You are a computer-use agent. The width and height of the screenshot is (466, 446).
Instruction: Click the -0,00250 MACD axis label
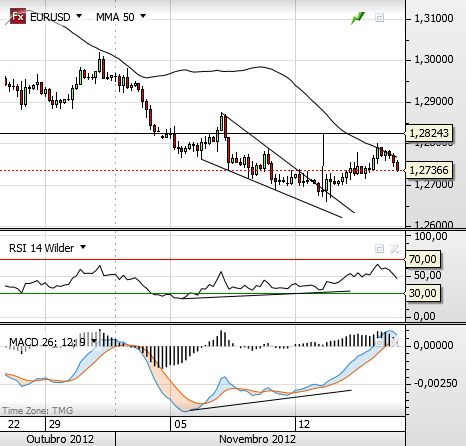click(436, 383)
